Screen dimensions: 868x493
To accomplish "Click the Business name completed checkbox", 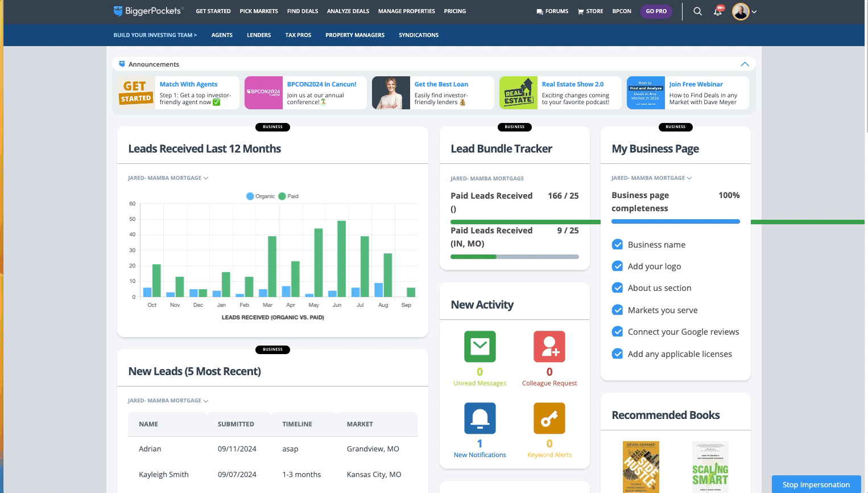I will click(617, 244).
